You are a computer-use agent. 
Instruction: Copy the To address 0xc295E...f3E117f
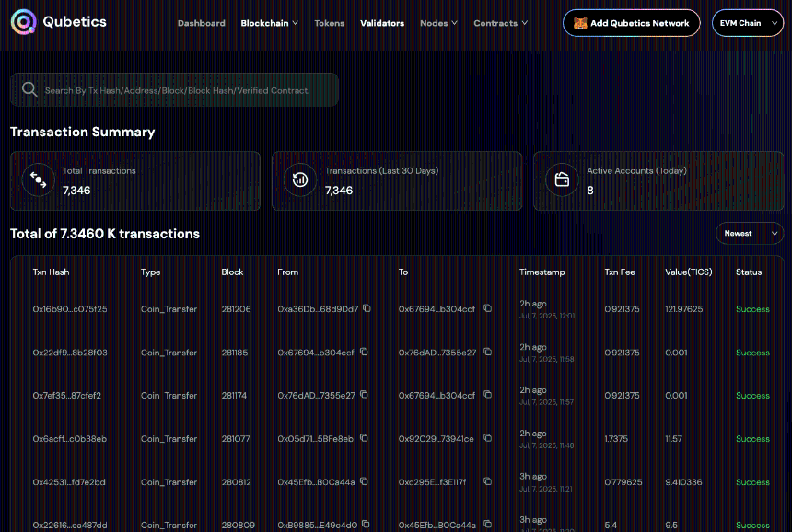click(x=487, y=481)
